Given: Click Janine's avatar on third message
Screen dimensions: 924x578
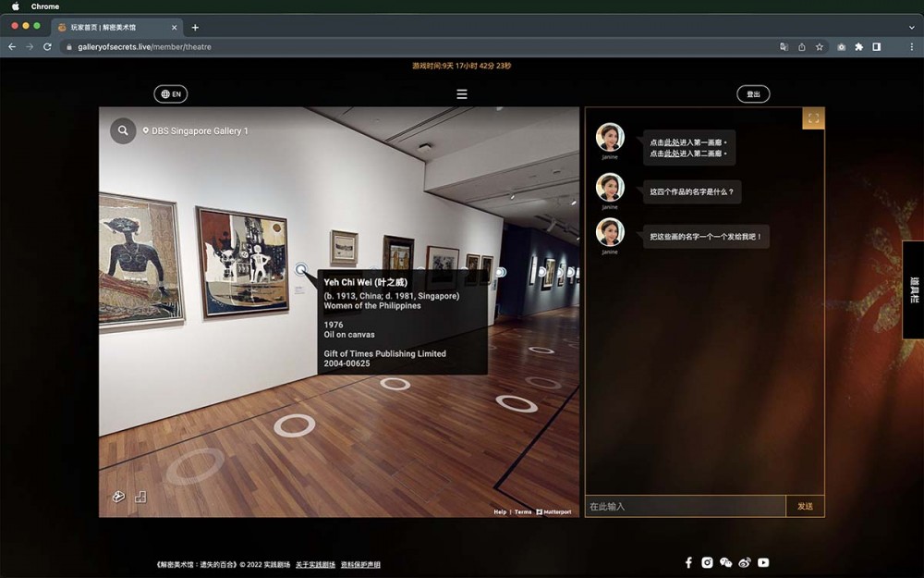Looking at the screenshot, I should [609, 232].
